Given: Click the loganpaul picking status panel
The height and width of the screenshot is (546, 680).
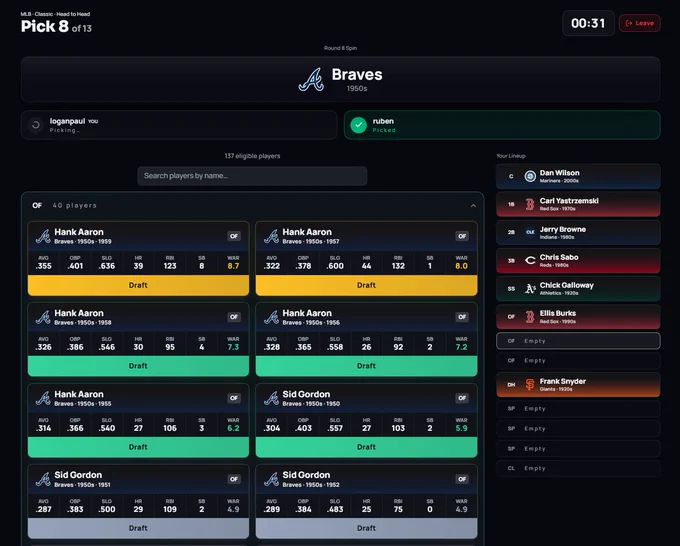Looking at the screenshot, I should tap(179, 125).
